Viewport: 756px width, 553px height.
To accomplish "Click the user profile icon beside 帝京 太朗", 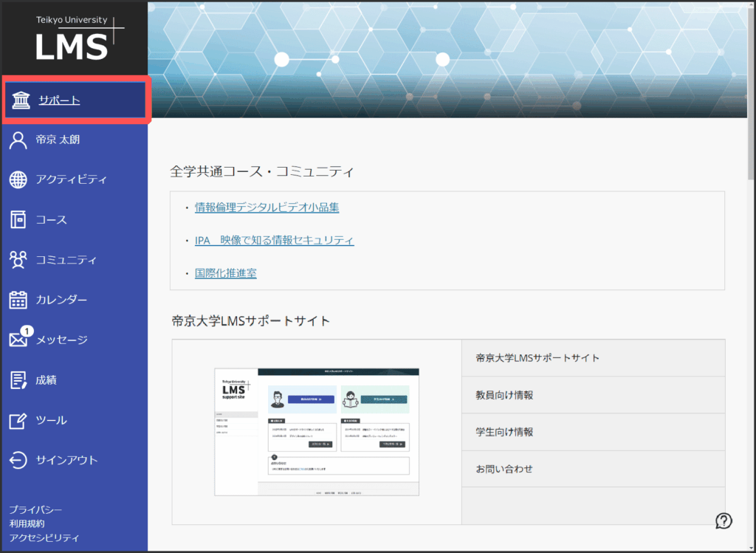I will 18,140.
